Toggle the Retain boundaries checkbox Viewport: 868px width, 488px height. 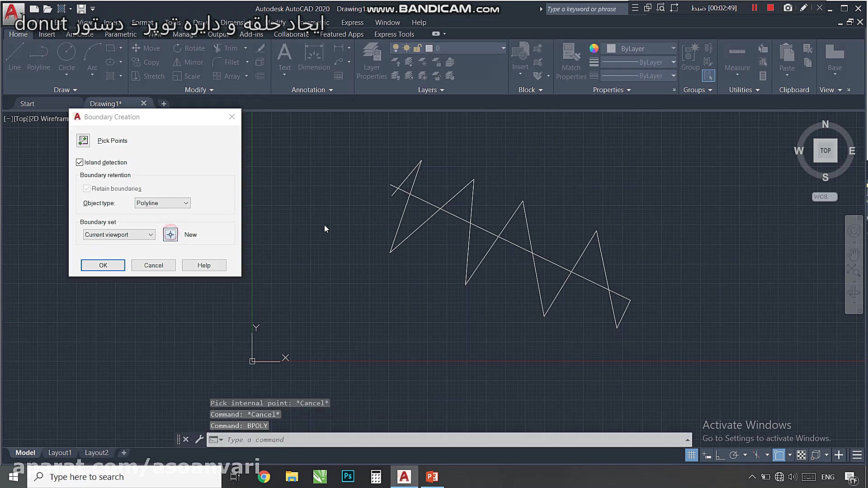(x=87, y=188)
